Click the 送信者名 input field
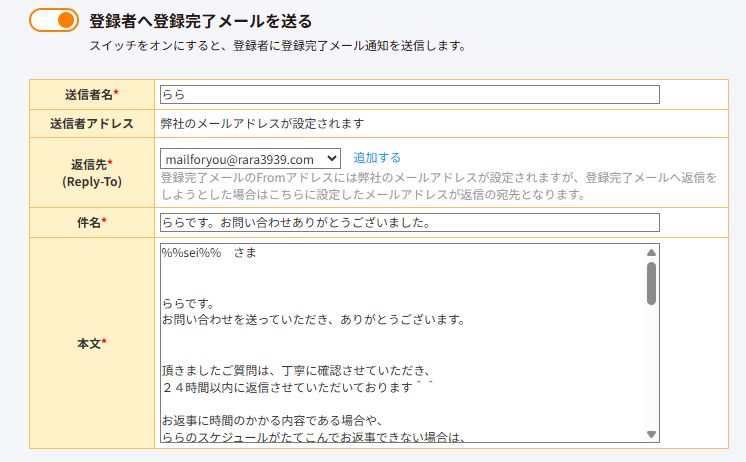746x462 pixels. [x=410, y=94]
